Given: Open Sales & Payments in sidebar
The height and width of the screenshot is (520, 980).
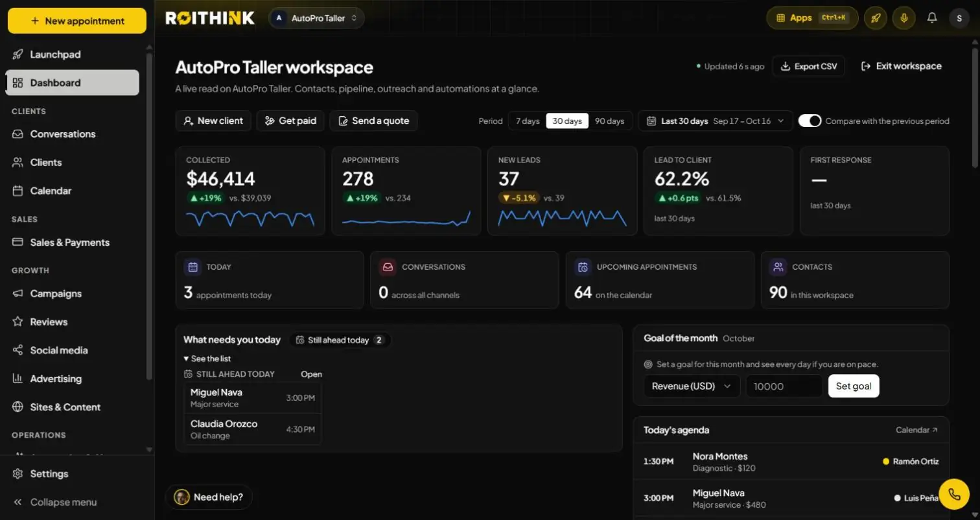Looking at the screenshot, I should pyautogui.click(x=72, y=242).
